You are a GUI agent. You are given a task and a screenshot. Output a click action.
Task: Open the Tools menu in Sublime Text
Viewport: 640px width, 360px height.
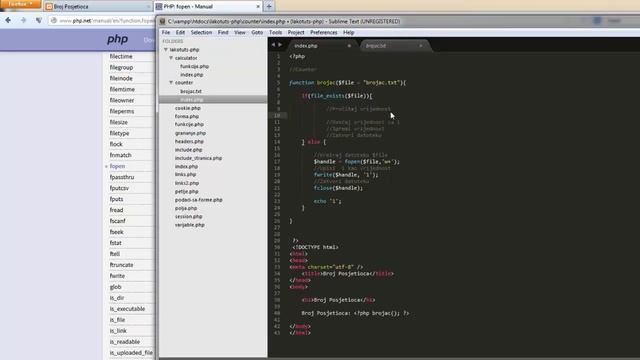point(276,32)
